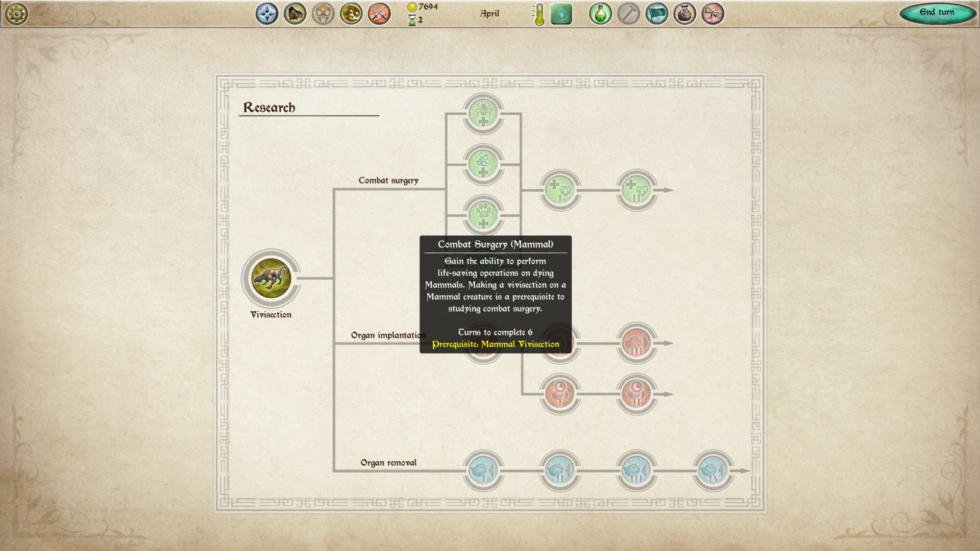Click the teal flag icon
Image resolution: width=980 pixels, height=551 pixels.
tap(656, 14)
